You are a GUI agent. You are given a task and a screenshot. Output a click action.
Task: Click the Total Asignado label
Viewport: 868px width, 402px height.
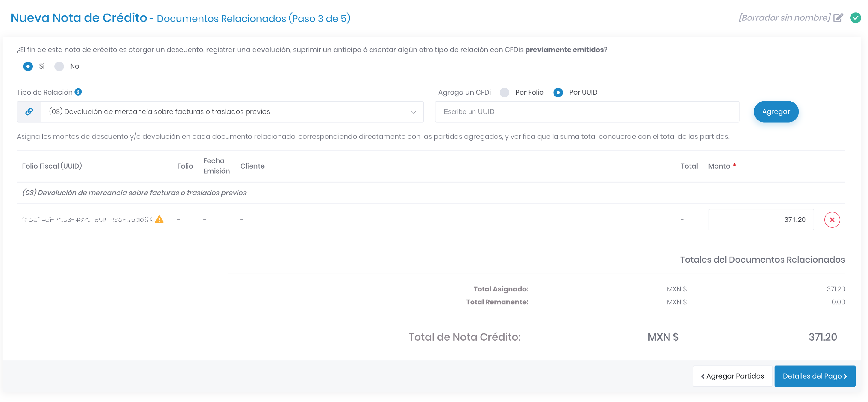coord(501,289)
